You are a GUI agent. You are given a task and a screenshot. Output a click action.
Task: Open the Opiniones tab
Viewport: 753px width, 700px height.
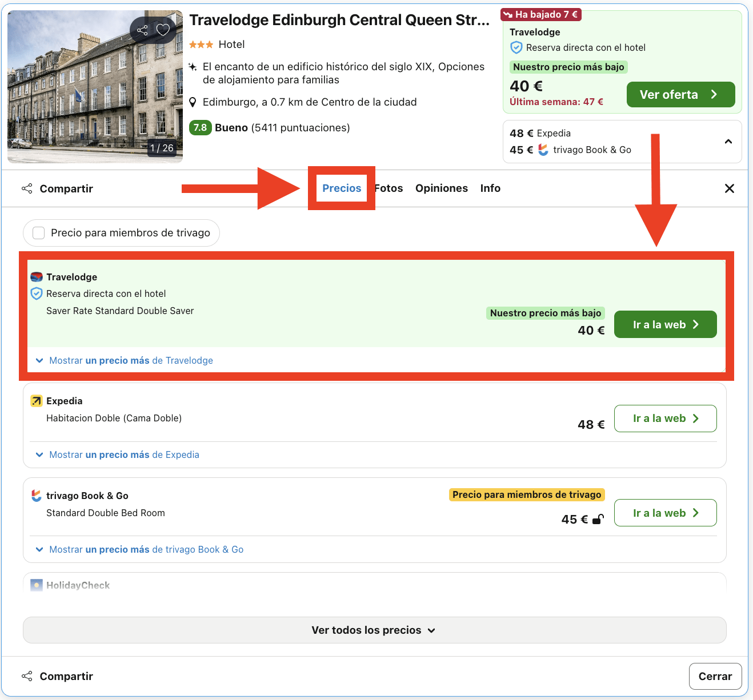pyautogui.click(x=441, y=188)
